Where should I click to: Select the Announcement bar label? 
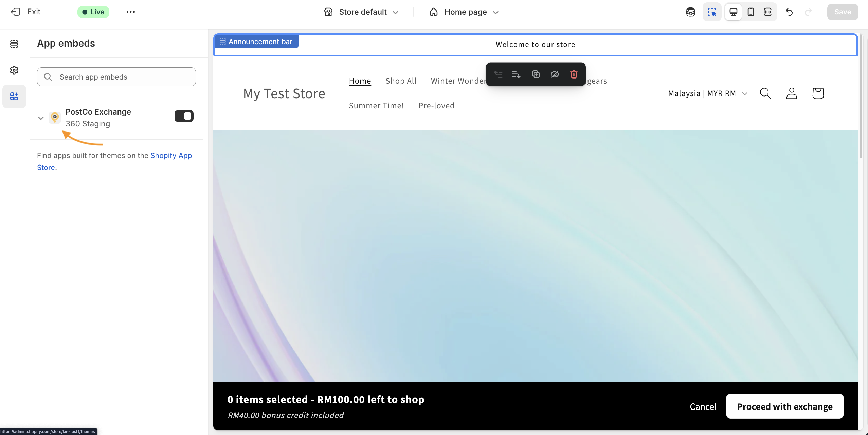pyautogui.click(x=256, y=41)
